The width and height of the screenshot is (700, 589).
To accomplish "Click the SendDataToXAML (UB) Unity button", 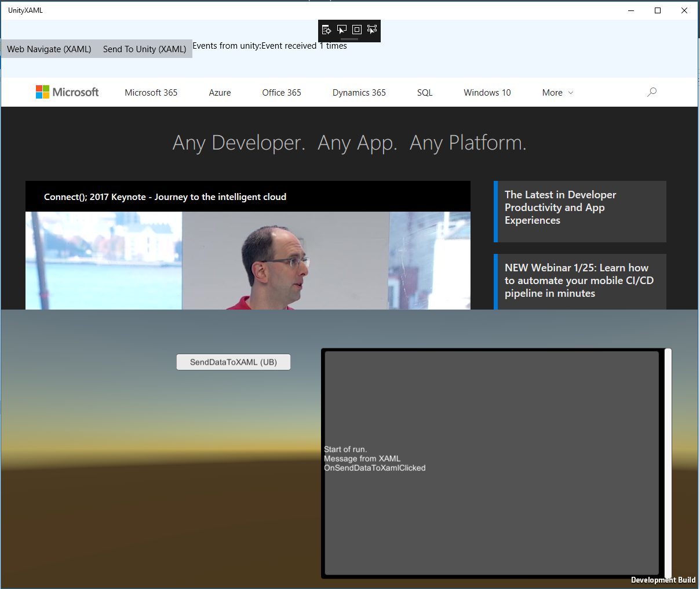I will [x=234, y=362].
